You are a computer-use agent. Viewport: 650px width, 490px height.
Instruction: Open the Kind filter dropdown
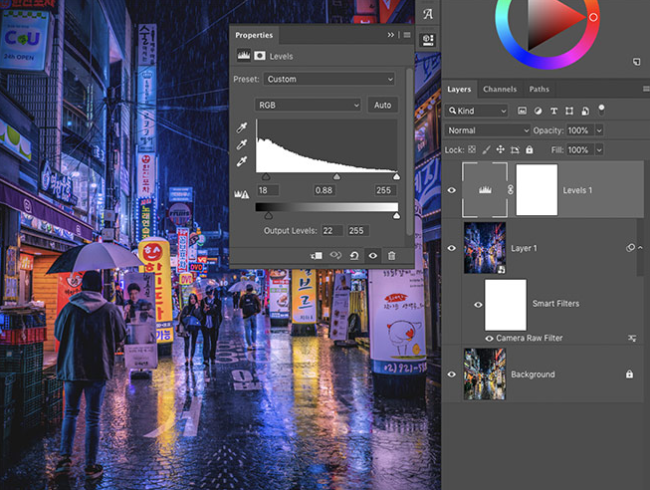pos(476,111)
